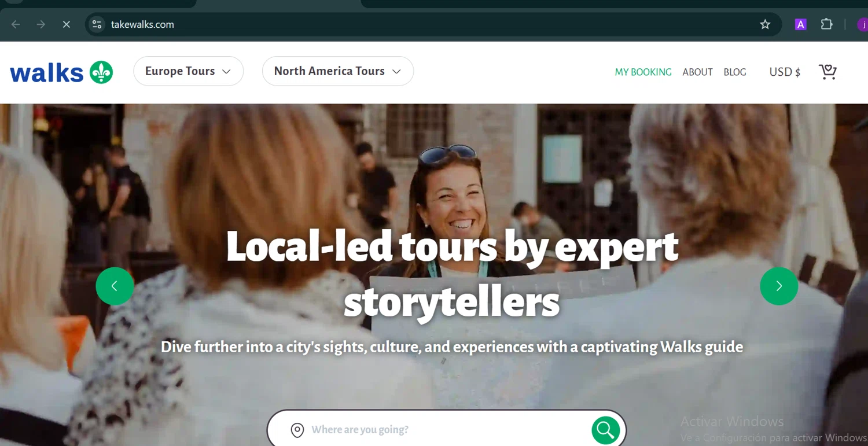Click the green magnifier search button
This screenshot has height=446, width=868.
pyautogui.click(x=605, y=430)
